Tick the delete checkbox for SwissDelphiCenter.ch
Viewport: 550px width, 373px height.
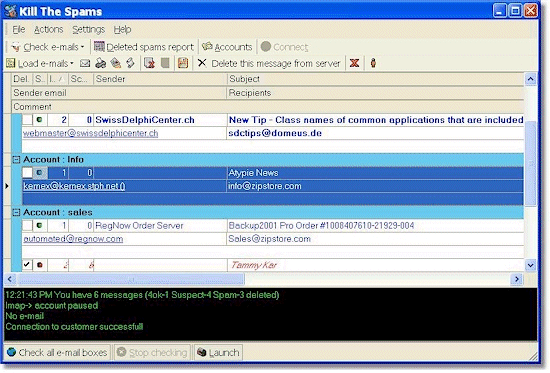(x=27, y=120)
